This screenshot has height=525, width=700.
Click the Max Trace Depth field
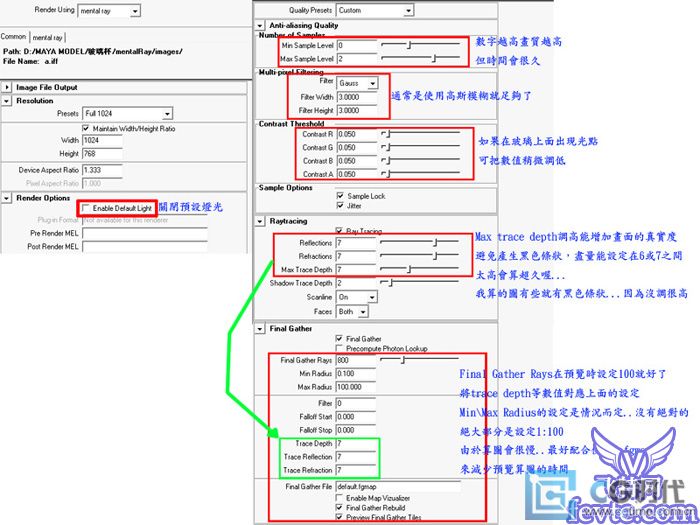(356, 270)
